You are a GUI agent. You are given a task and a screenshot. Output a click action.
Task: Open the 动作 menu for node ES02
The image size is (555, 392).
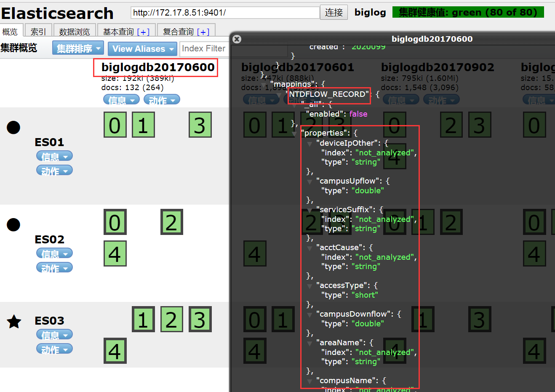(x=54, y=268)
